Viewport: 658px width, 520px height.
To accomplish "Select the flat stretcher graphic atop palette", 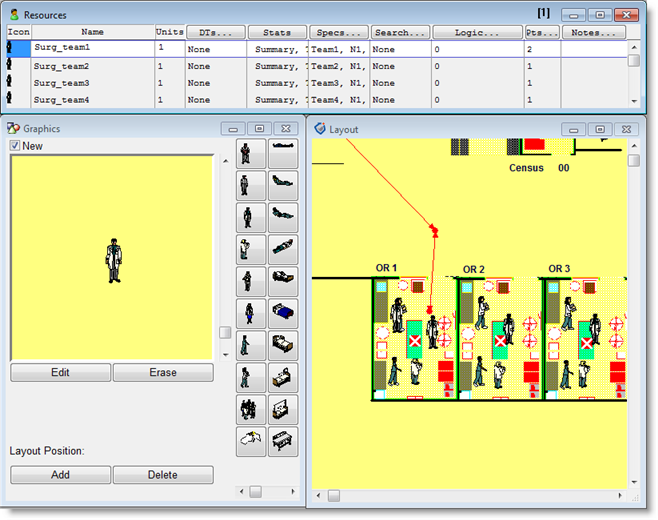I will [x=284, y=153].
